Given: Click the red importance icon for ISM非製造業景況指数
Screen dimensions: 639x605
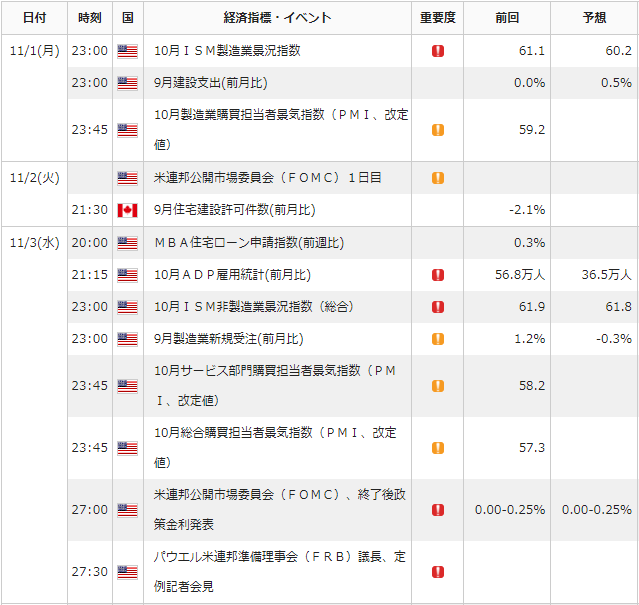Looking at the screenshot, I should pos(438,307).
